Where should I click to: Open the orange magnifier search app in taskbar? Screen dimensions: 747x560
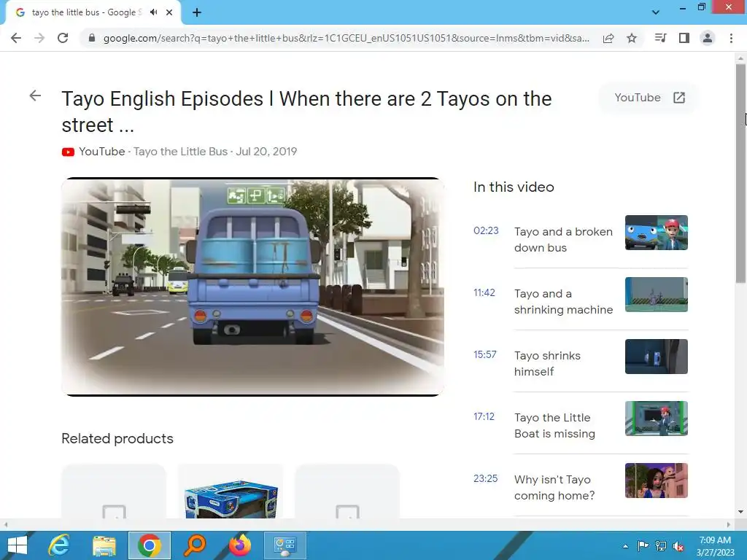tap(194, 545)
